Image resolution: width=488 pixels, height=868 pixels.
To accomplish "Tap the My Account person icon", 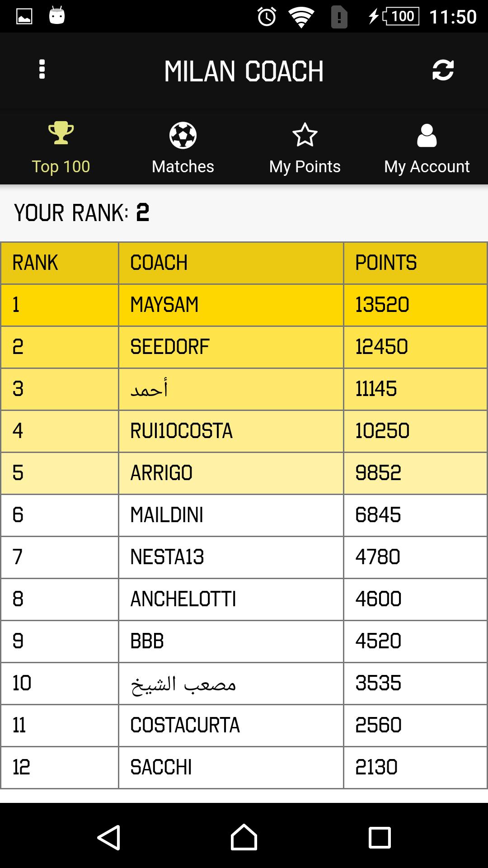I will tap(427, 135).
